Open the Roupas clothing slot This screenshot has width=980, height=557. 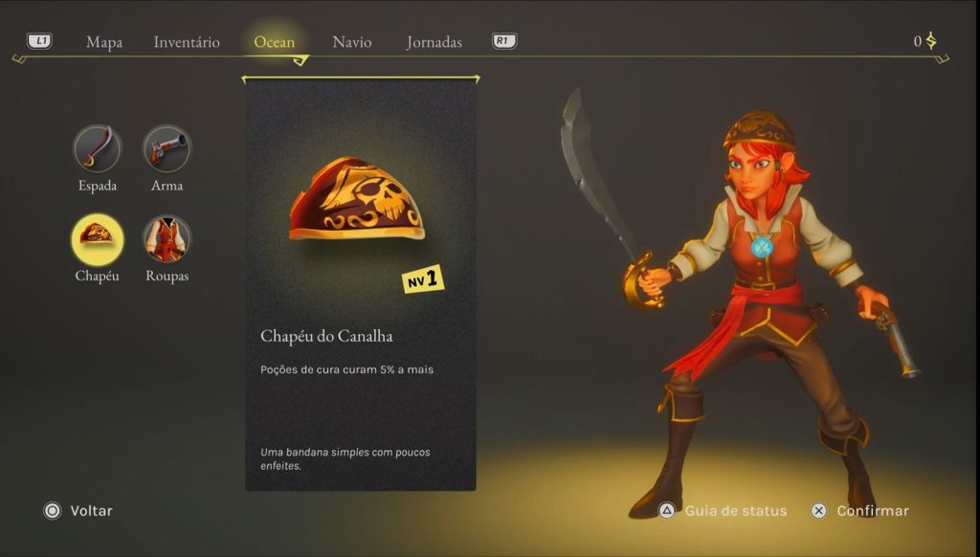pos(167,239)
